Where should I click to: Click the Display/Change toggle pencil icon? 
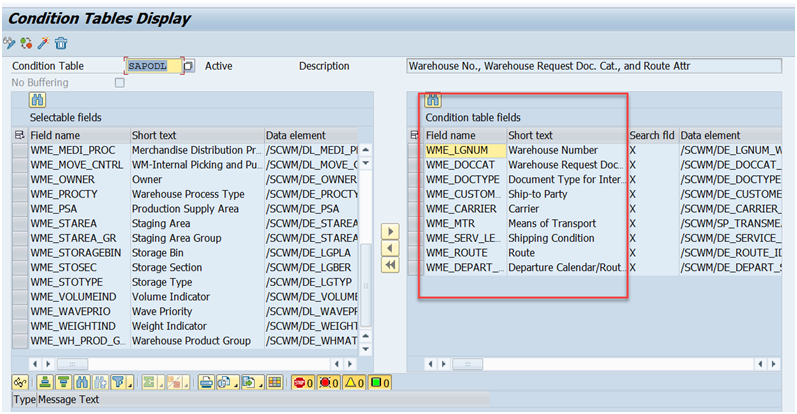(9, 43)
